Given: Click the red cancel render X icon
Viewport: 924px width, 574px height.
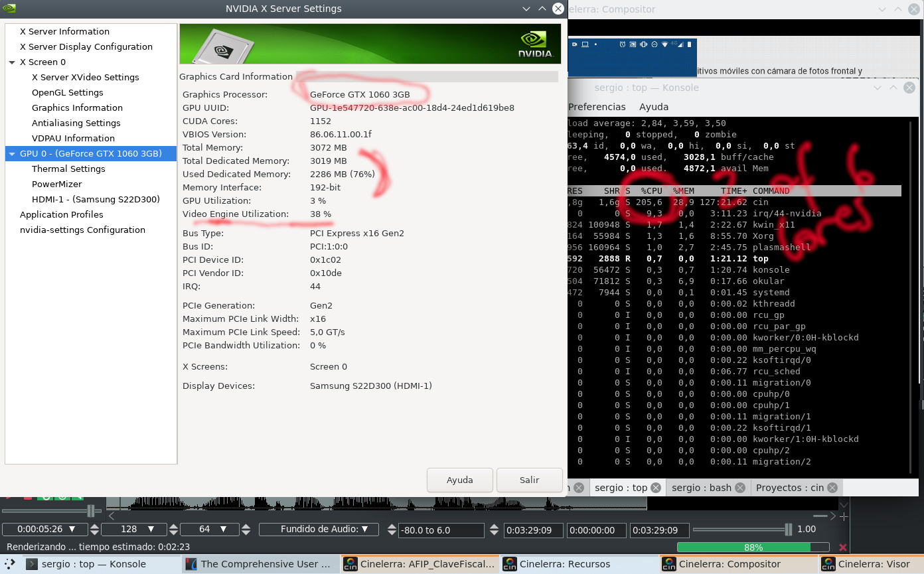Looking at the screenshot, I should 843,547.
